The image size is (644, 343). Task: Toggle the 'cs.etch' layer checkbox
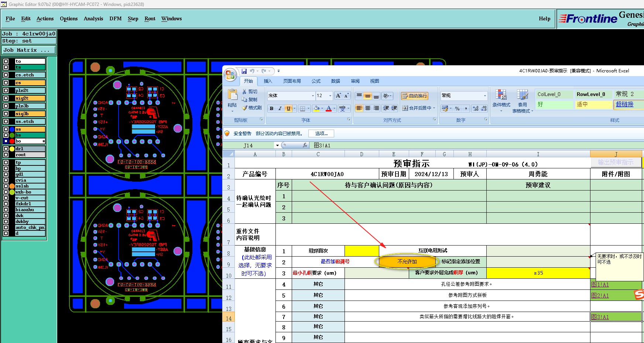pyautogui.click(x=6, y=75)
